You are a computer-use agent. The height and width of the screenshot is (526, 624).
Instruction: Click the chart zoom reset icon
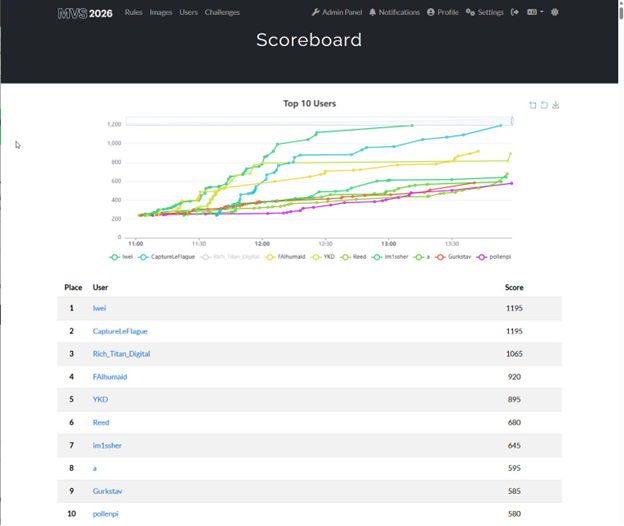[x=544, y=105]
